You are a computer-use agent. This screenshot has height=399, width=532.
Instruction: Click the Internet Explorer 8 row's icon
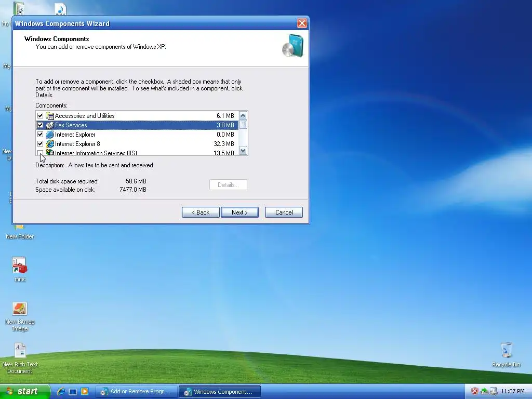(50, 144)
